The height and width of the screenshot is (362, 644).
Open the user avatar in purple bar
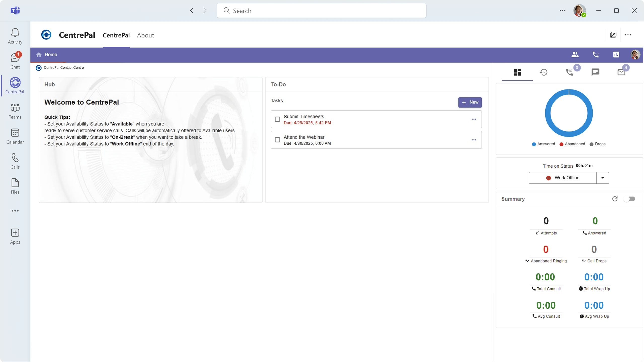click(635, 55)
